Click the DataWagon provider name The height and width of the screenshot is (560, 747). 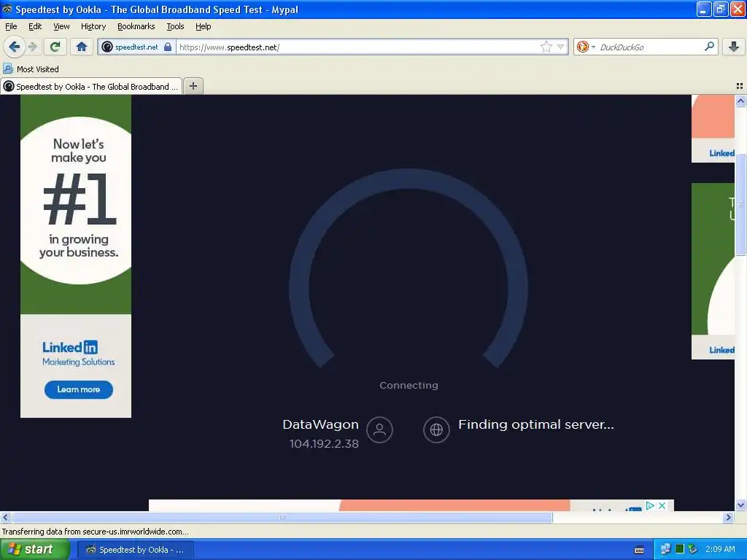pos(321,424)
